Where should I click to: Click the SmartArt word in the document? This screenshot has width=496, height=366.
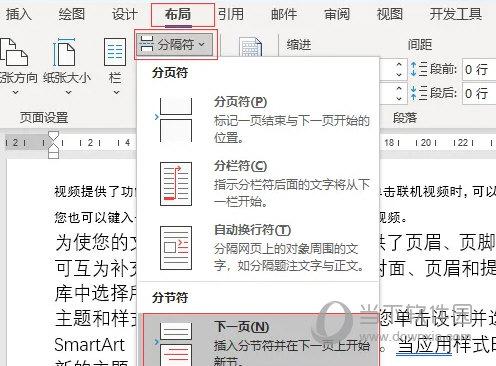[89, 345]
